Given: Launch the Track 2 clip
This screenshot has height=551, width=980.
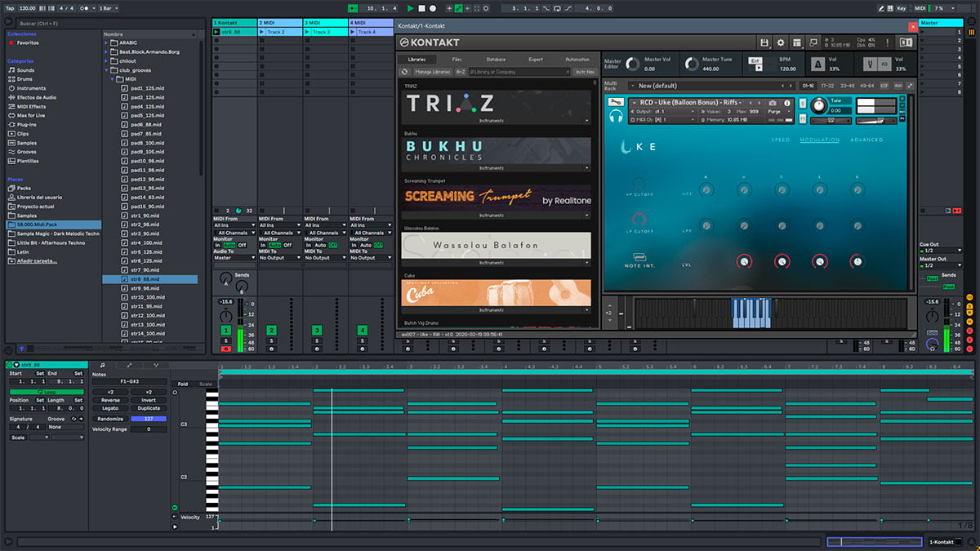Looking at the screenshot, I should pos(262,32).
